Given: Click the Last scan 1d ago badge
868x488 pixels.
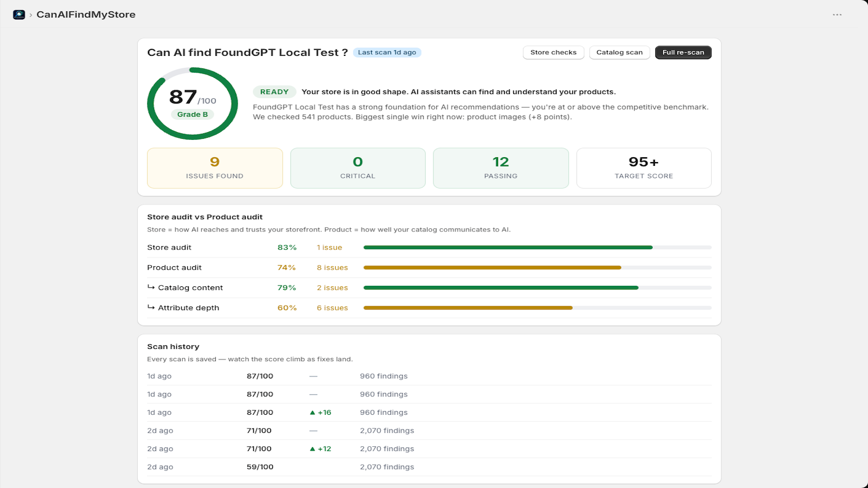Looking at the screenshot, I should click(x=387, y=53).
